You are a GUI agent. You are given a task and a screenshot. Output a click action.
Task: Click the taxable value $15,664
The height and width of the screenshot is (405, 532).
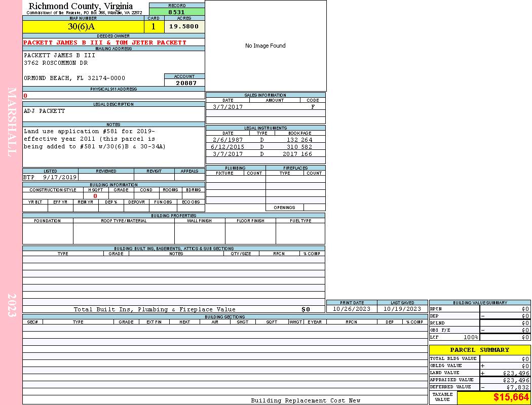(x=511, y=397)
